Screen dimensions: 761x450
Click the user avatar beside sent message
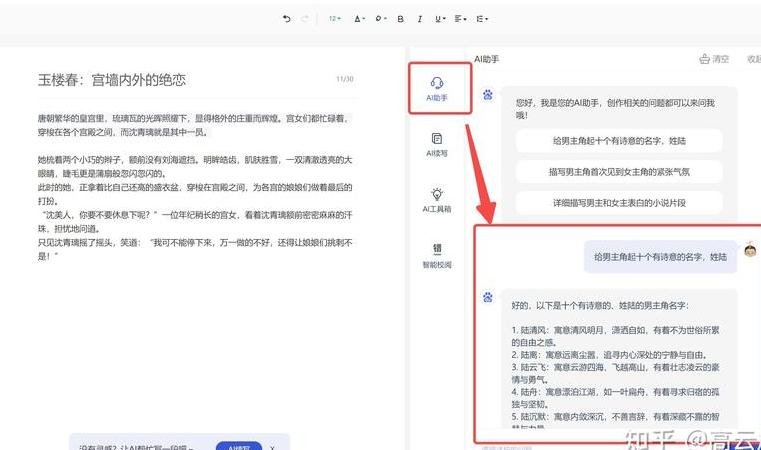tap(750, 250)
